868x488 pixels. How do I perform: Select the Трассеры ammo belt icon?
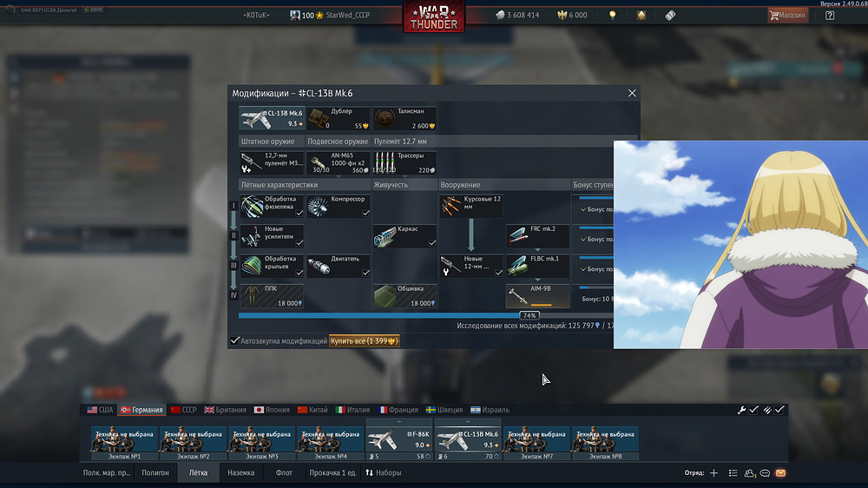385,162
